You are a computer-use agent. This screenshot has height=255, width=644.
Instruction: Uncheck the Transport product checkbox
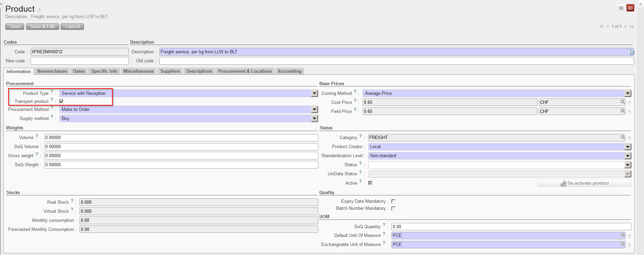click(x=61, y=102)
